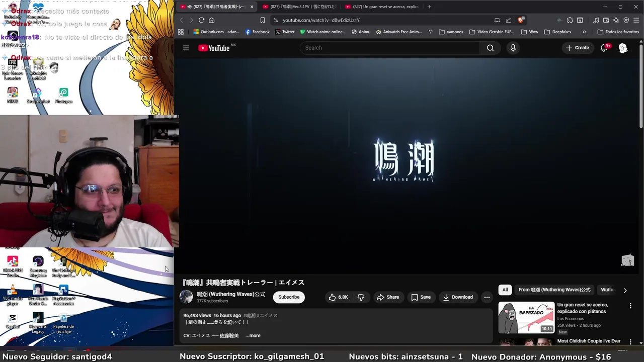The height and width of the screenshot is (362, 644).
Task: Open the YouTube account avatar menu
Action: tap(623, 48)
